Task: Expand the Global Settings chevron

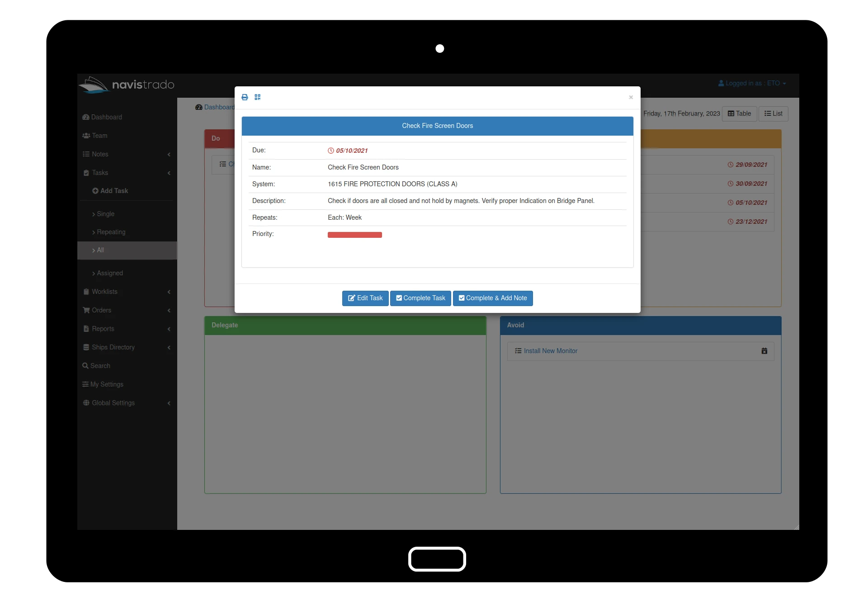Action: click(x=169, y=403)
